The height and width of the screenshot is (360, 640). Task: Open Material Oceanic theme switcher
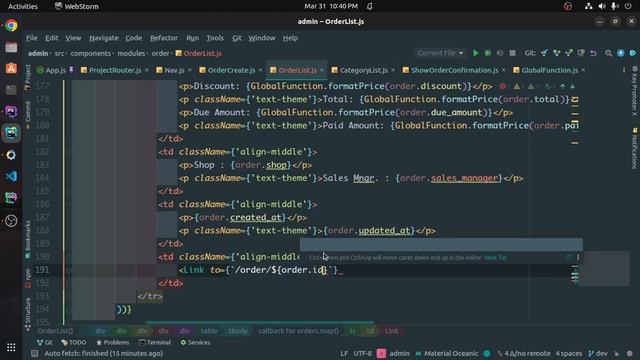(447, 353)
